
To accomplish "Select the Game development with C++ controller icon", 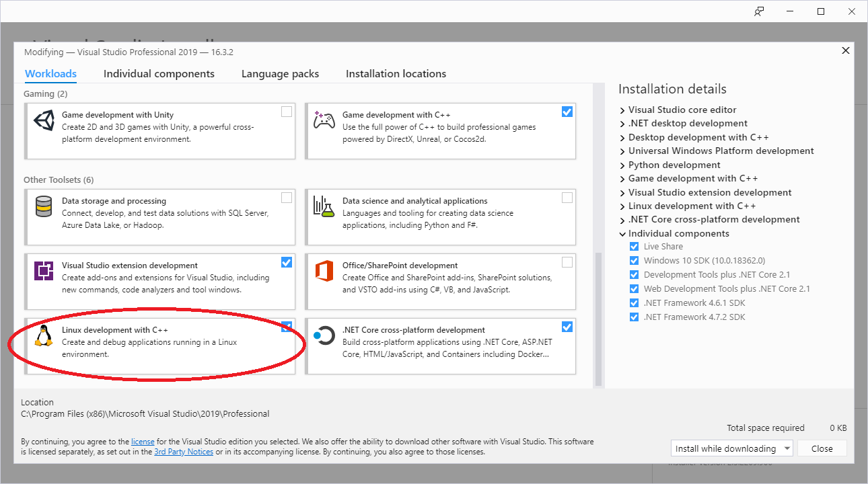I will tap(324, 122).
